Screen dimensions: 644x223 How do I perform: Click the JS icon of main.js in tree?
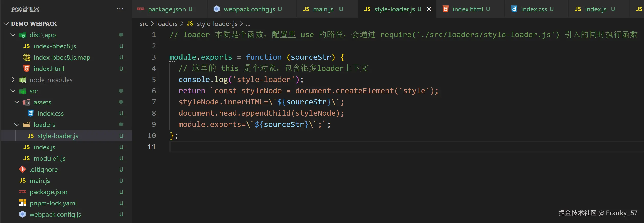[22, 181]
